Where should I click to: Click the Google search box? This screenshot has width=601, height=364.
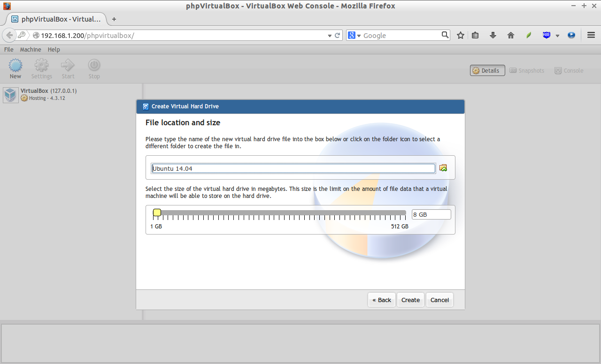click(x=401, y=36)
